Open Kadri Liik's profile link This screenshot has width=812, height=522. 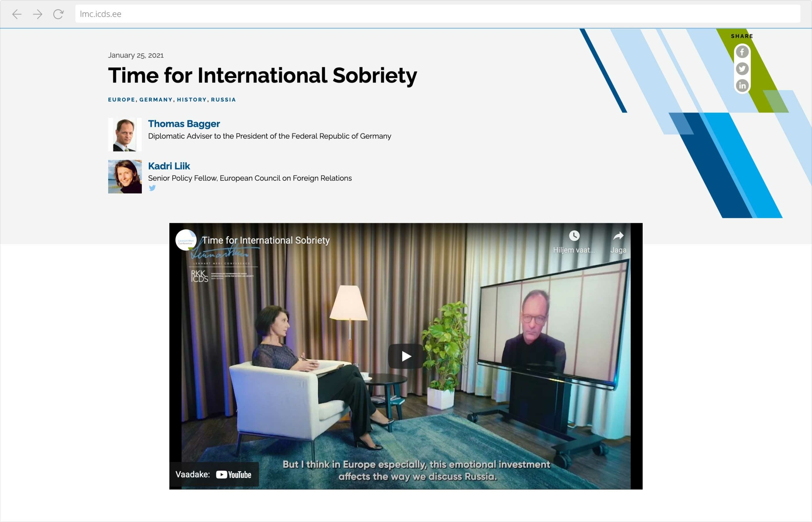(169, 166)
